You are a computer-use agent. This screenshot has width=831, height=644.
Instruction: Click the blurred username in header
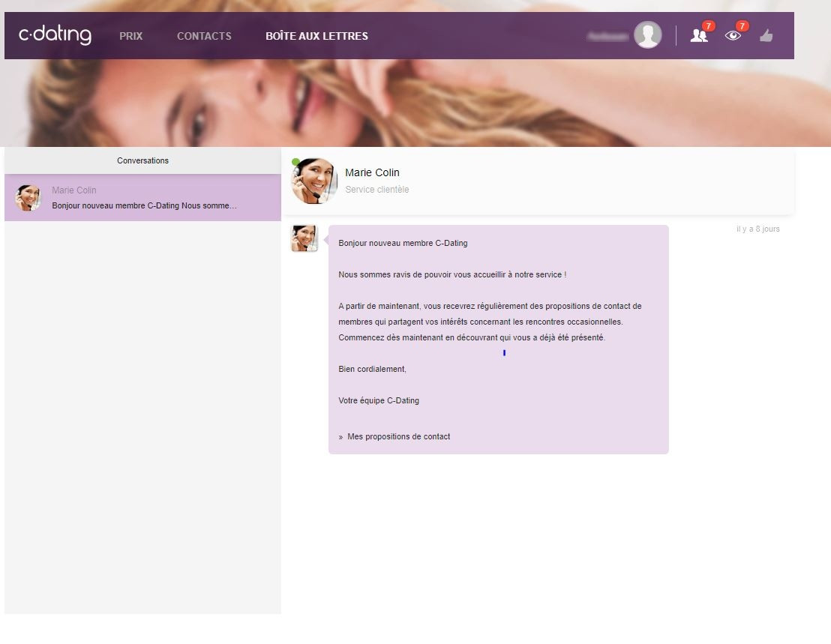click(x=607, y=36)
